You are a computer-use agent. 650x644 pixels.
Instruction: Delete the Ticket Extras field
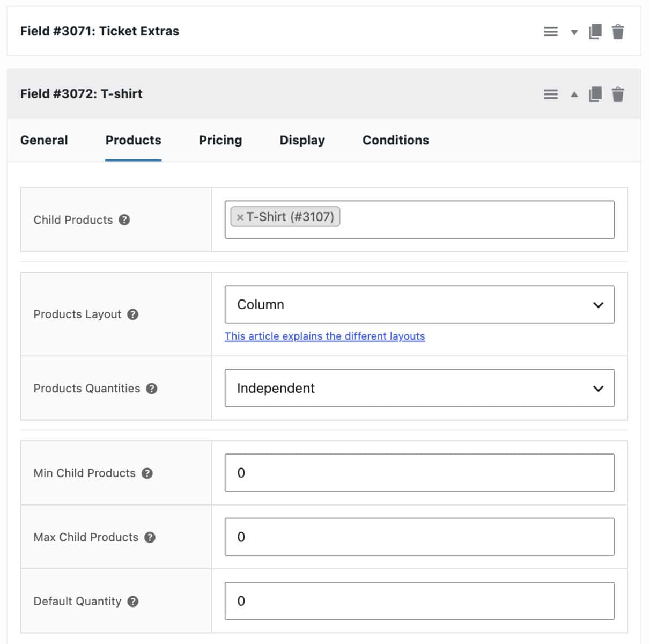(618, 32)
